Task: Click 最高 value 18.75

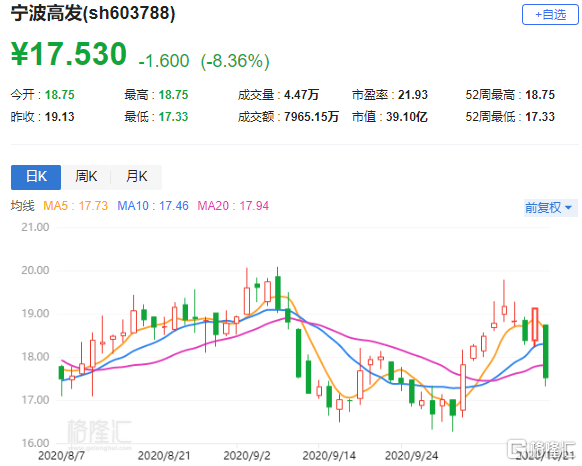Action: point(173,95)
